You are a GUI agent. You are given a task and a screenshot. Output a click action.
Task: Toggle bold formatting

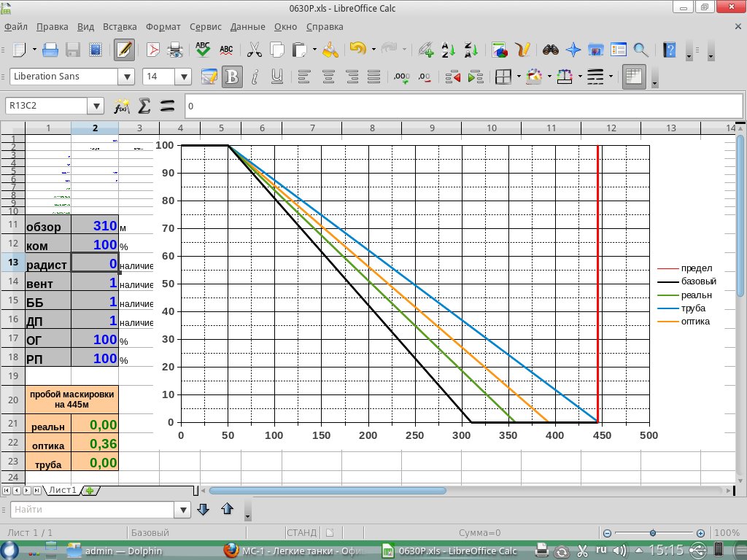coord(232,77)
